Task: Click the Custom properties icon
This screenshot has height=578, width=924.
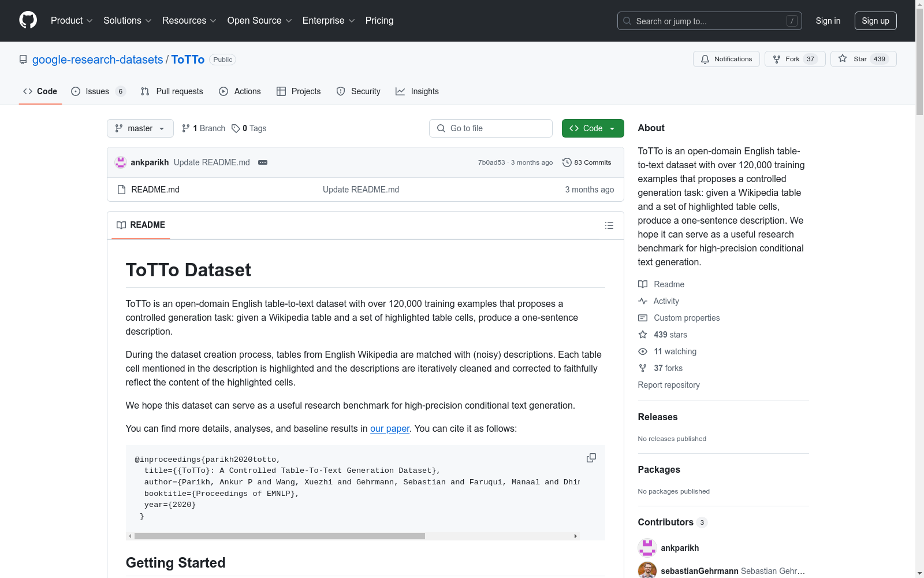Action: tap(643, 318)
